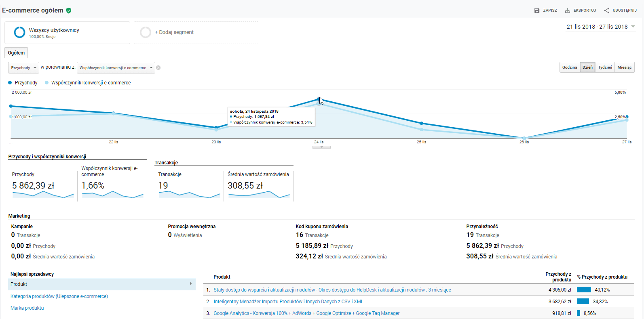Click the Eksportuj download icon
Viewport: 644px width, 319px height.
pos(568,10)
